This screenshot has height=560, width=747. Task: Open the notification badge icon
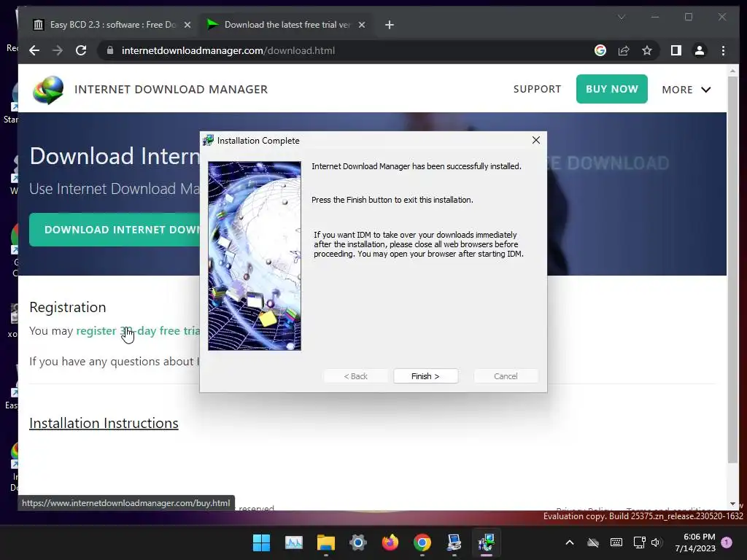[727, 542]
